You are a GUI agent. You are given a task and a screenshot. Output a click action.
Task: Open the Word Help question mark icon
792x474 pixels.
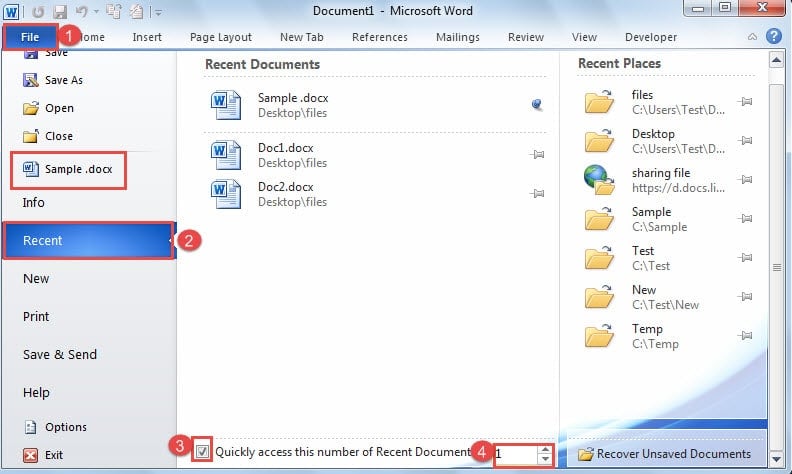pos(773,37)
